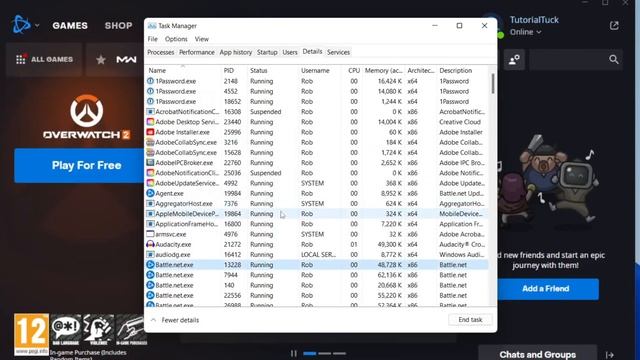The image size is (640, 360).
Task: Click the Audacity.exe headphones icon
Action: click(150, 244)
